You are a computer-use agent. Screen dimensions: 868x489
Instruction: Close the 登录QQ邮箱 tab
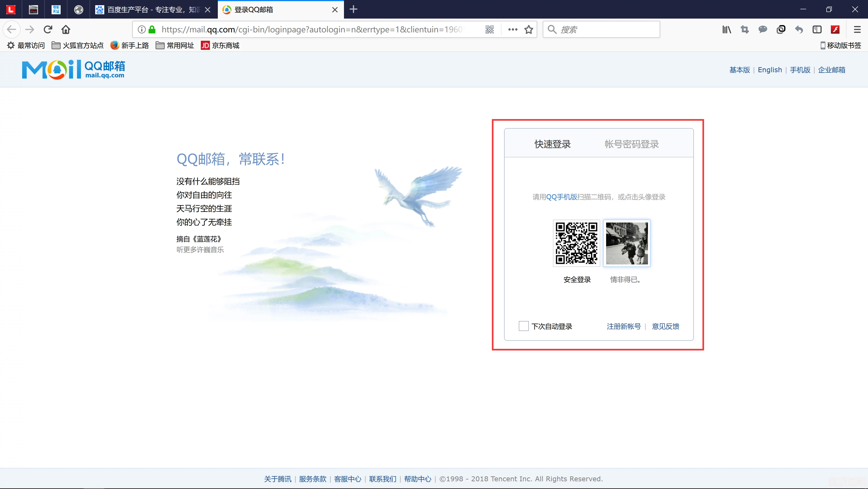click(335, 10)
